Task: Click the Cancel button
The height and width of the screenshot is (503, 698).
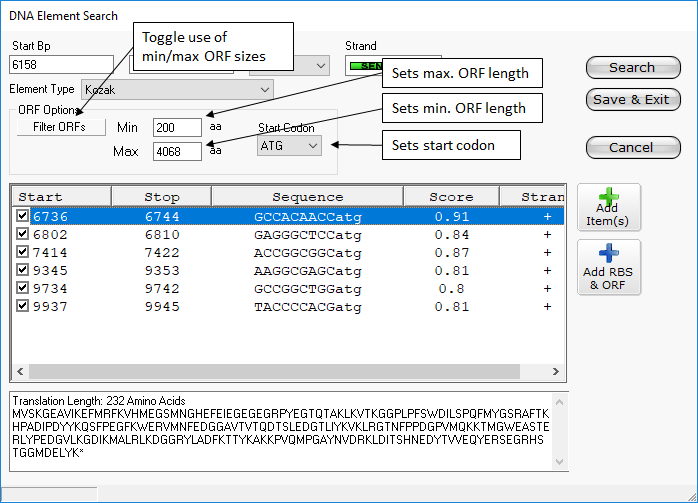Action: point(632,147)
